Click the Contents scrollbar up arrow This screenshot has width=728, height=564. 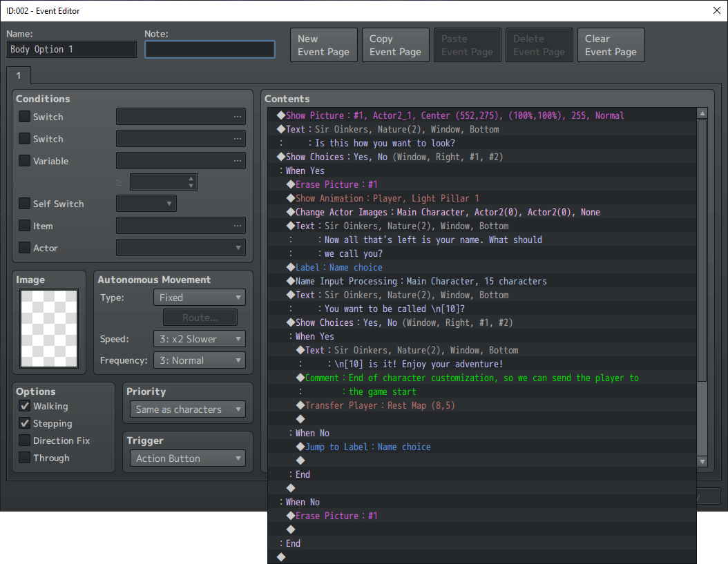tap(702, 113)
